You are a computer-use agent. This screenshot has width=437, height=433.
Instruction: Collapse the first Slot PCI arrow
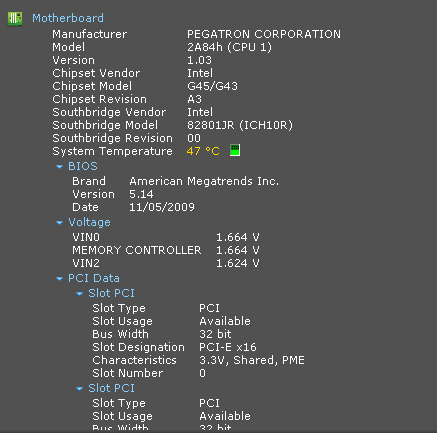[x=79, y=293]
